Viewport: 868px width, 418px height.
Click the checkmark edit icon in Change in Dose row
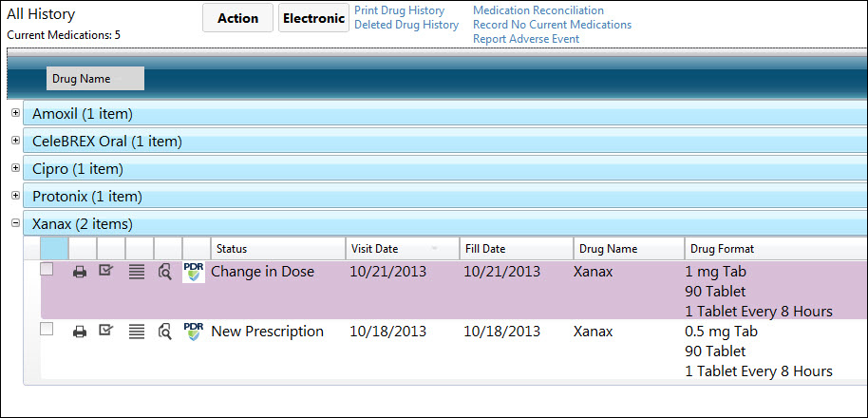(104, 271)
